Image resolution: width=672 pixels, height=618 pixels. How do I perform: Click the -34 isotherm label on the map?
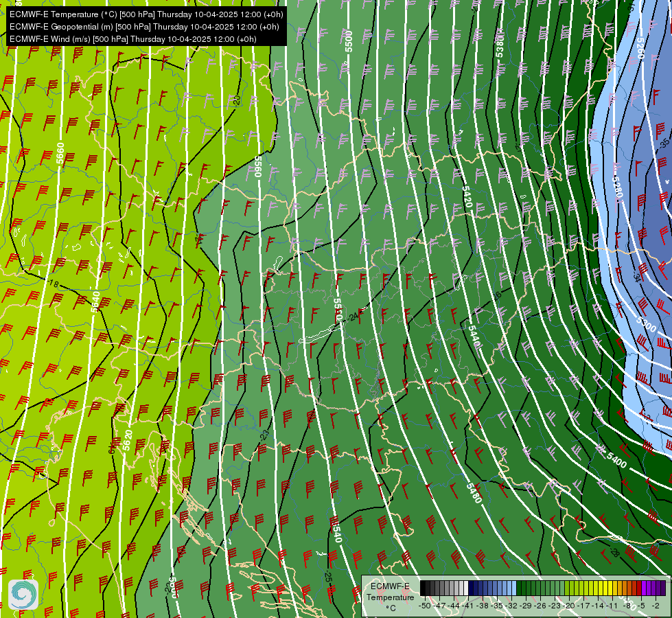637,277
